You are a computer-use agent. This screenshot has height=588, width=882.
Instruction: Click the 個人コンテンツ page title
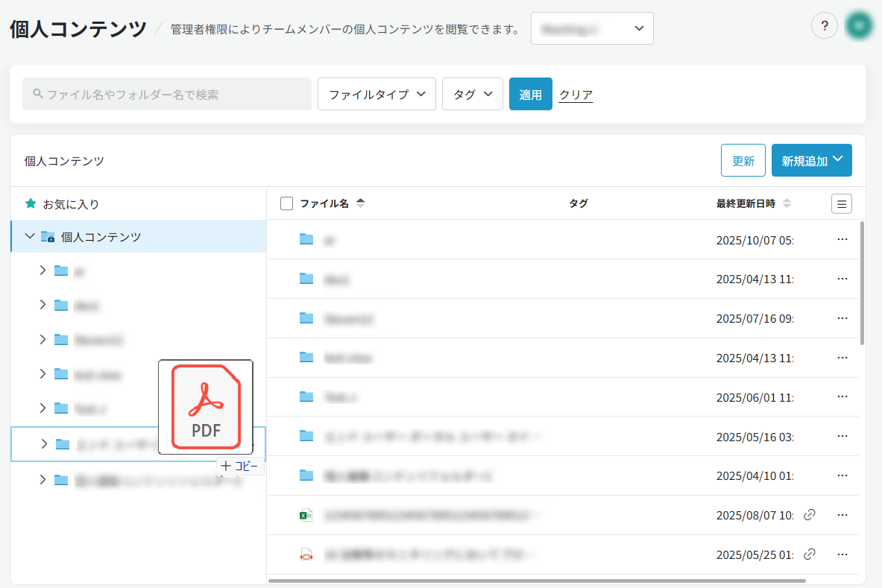coord(78,28)
